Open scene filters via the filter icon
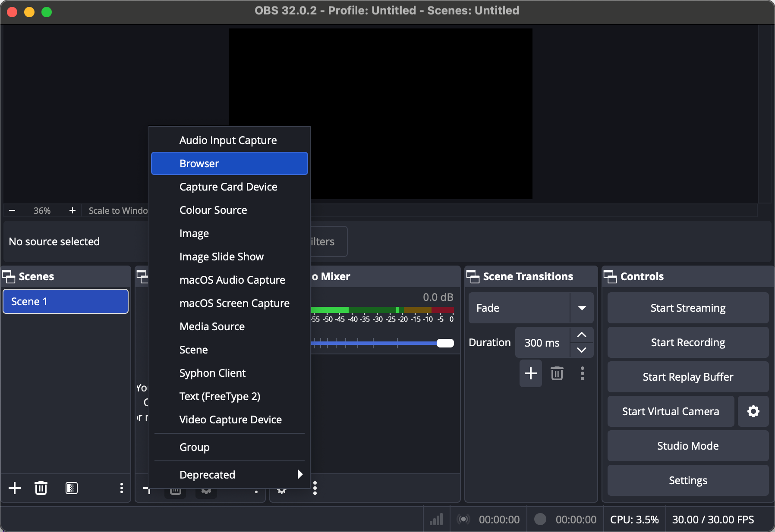This screenshot has height=532, width=775. [x=71, y=488]
